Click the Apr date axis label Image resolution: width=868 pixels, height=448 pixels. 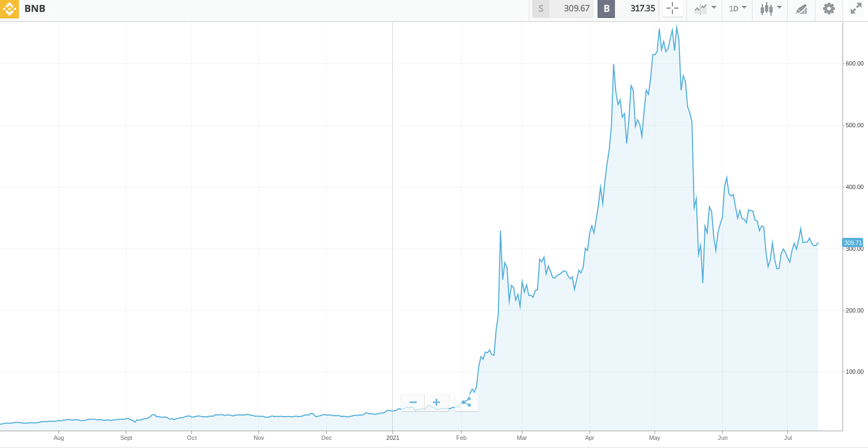[590, 438]
